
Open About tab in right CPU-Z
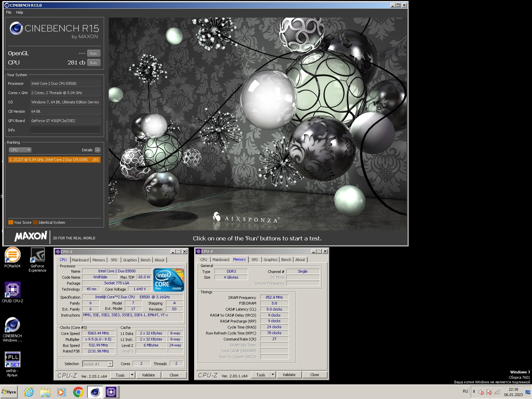(x=300, y=260)
